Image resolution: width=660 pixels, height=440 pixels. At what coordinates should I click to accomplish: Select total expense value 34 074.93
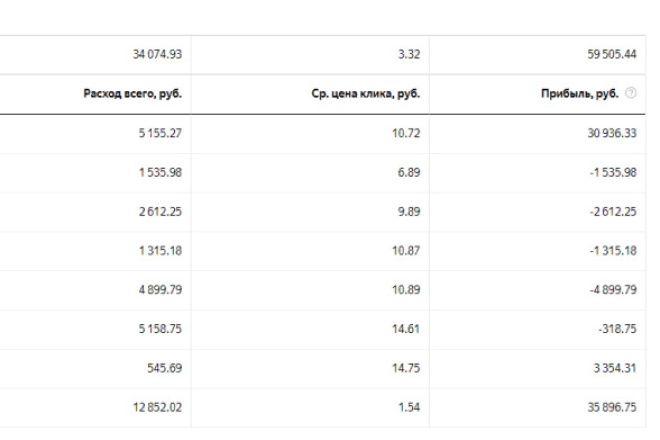[x=157, y=54]
